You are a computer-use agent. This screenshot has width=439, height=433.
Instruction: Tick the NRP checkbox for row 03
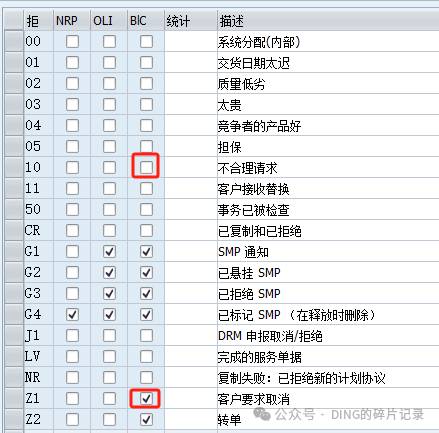coord(72,105)
